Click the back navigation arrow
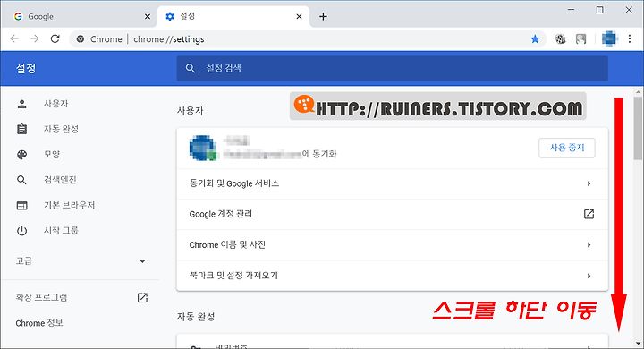The width and height of the screenshot is (644, 349). click(x=14, y=39)
